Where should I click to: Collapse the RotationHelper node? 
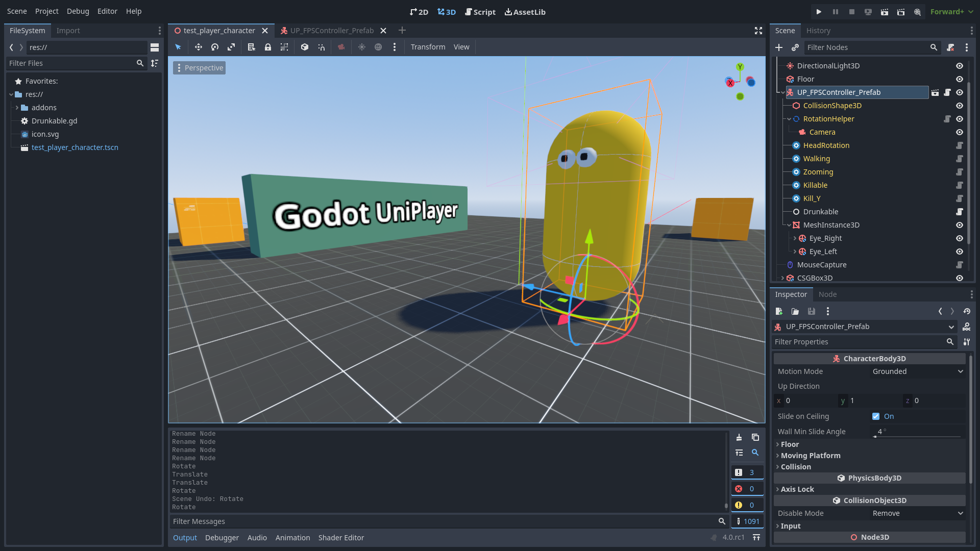coord(789,119)
